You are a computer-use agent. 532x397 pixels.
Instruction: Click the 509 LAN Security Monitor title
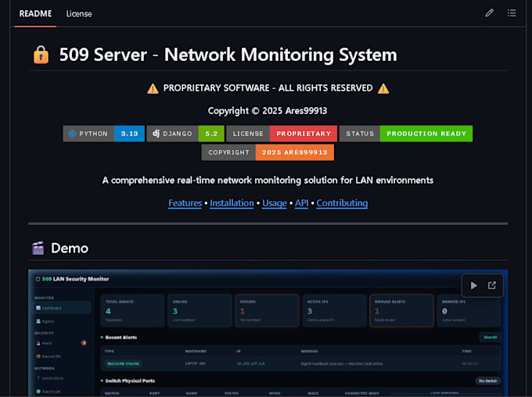(75, 279)
